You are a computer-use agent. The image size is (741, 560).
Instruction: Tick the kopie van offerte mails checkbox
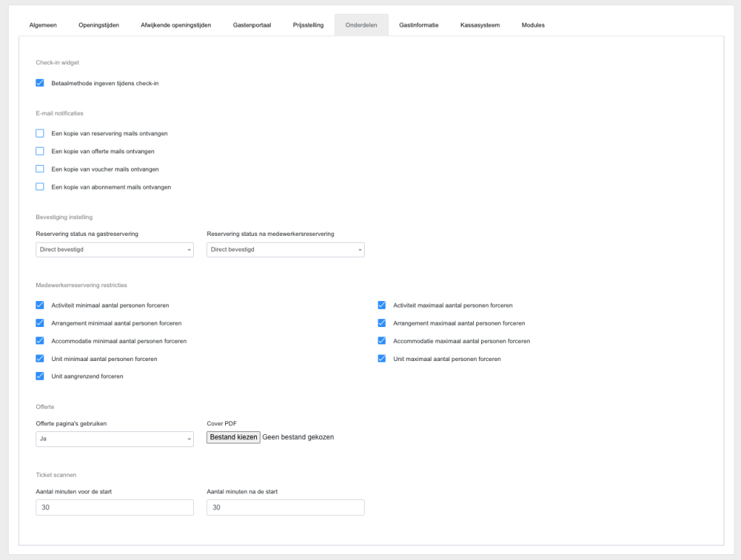click(40, 151)
